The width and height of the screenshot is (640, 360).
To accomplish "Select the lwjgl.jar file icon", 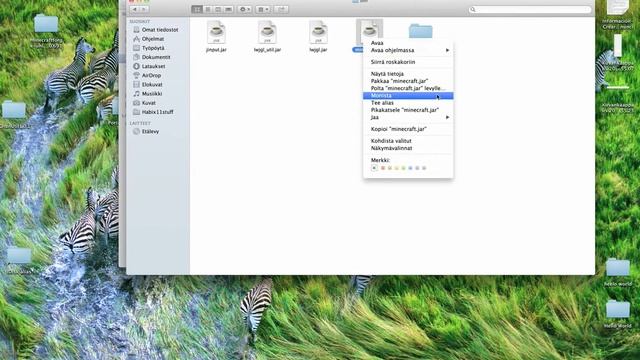I will [x=318, y=32].
